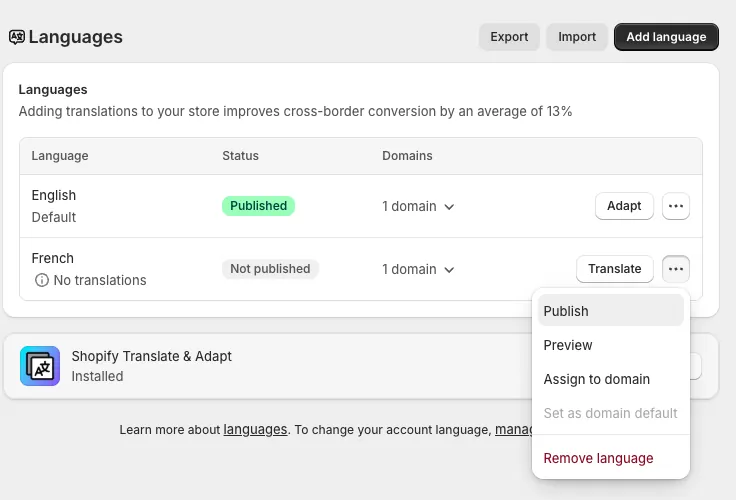Screen dimensions: 736x500
Task: Click the Status column header
Action: point(240,156)
